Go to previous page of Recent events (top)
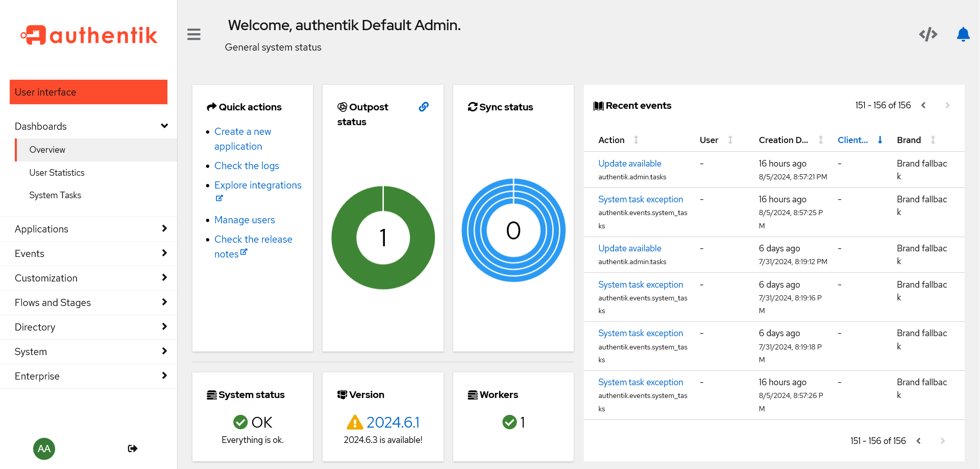The image size is (980, 469). pyautogui.click(x=923, y=105)
